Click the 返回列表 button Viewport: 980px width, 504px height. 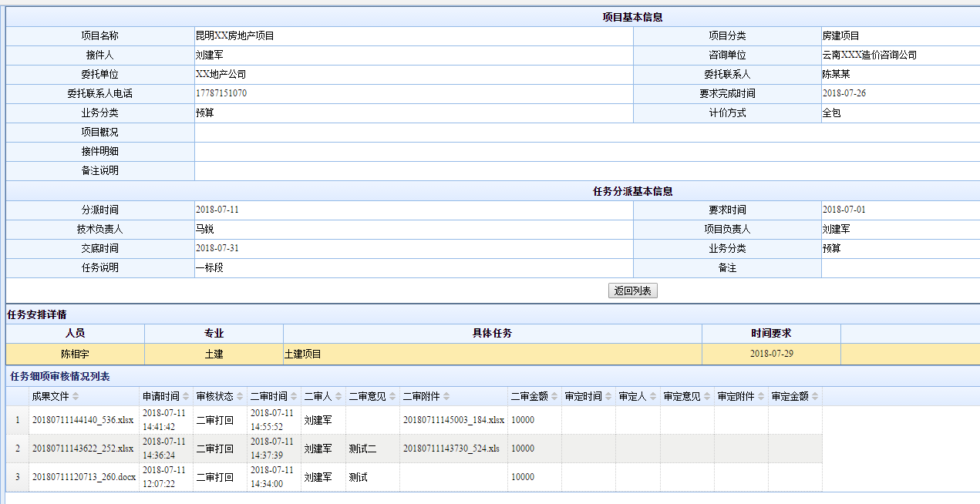click(x=632, y=291)
